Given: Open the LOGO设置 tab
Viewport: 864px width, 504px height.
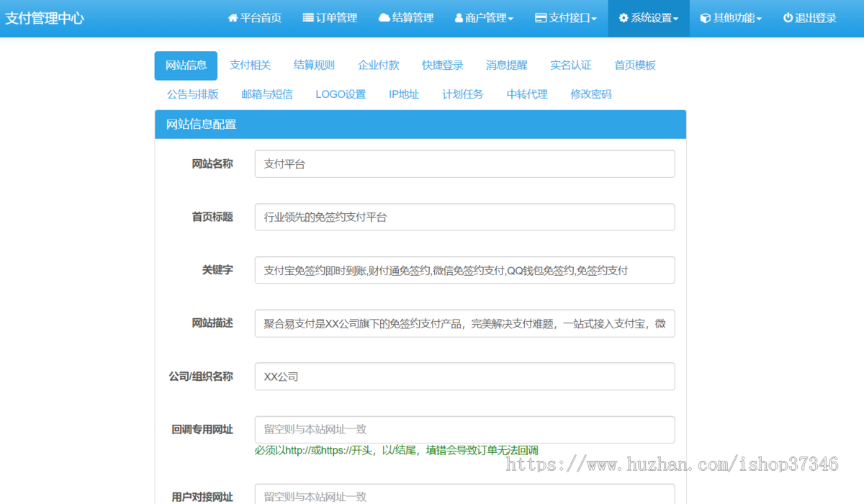Looking at the screenshot, I should pyautogui.click(x=341, y=94).
